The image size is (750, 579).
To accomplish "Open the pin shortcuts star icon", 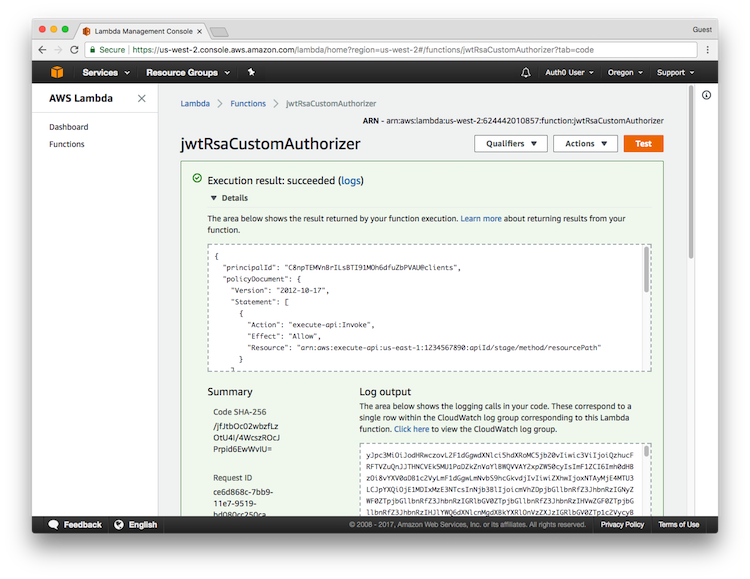I will point(251,72).
